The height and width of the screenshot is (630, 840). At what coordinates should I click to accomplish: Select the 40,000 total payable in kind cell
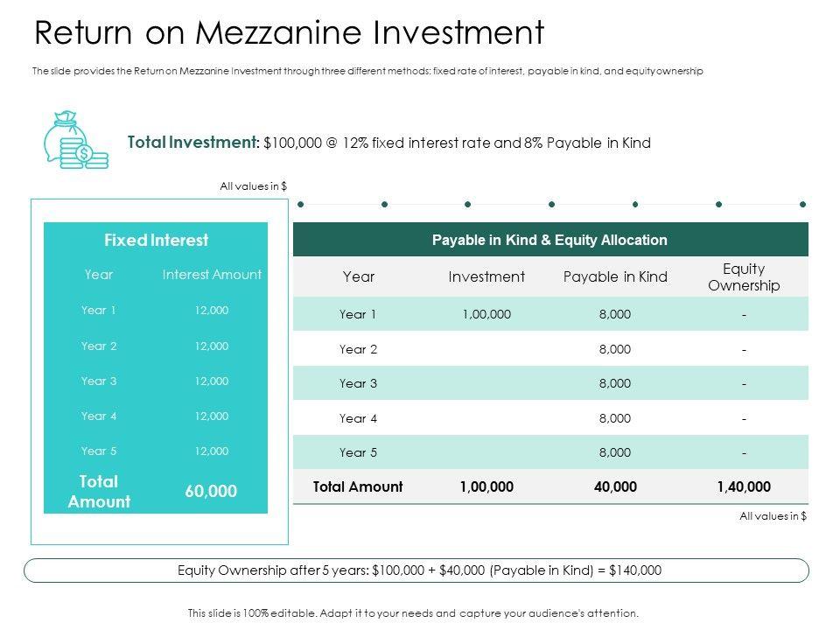[615, 486]
